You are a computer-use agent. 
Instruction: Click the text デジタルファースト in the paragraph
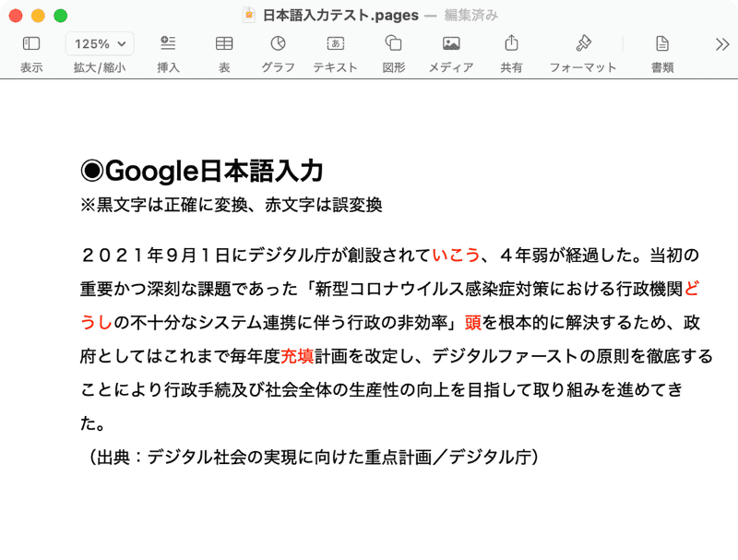click(505, 356)
